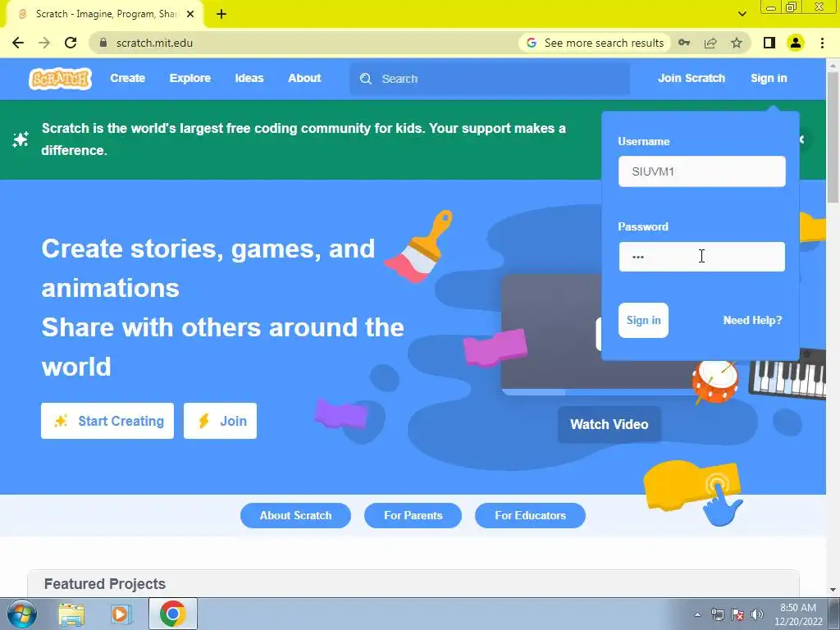Open Action Center flag icon

tap(737, 614)
